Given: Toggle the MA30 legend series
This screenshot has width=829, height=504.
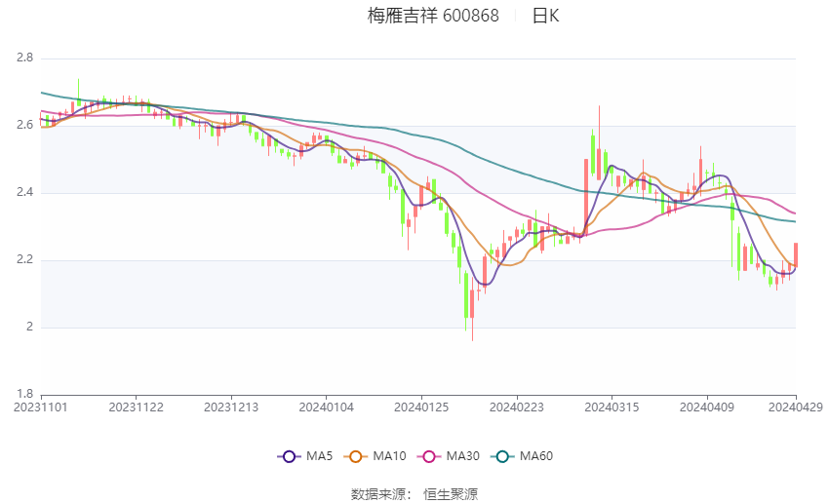Looking at the screenshot, I should point(449,456).
